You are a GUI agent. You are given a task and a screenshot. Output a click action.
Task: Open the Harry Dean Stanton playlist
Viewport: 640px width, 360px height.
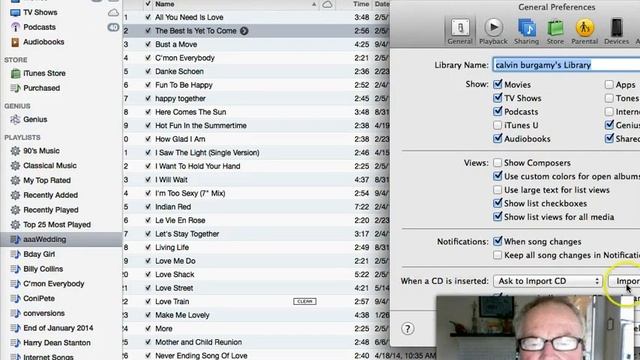[57, 342]
